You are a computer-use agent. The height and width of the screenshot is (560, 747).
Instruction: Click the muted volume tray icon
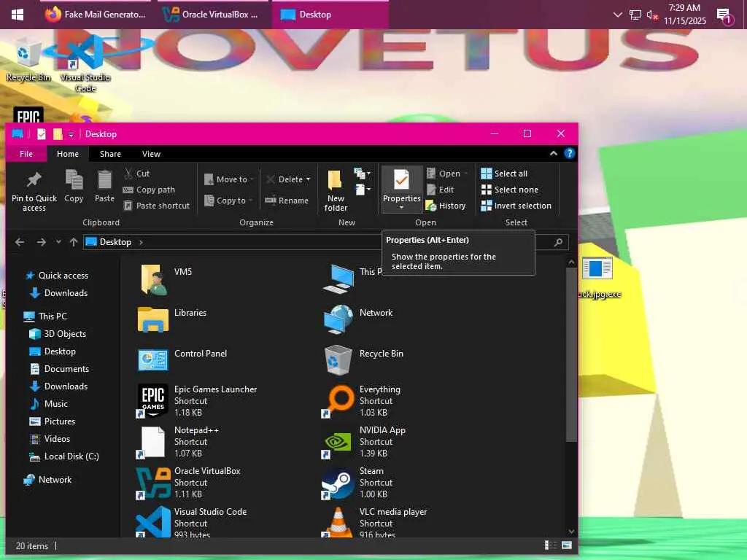pos(652,15)
